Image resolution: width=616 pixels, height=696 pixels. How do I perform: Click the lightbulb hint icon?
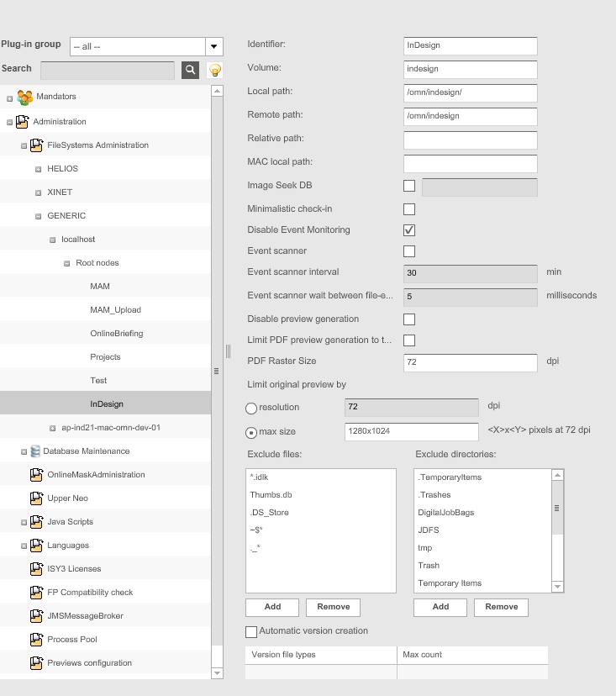click(x=215, y=70)
